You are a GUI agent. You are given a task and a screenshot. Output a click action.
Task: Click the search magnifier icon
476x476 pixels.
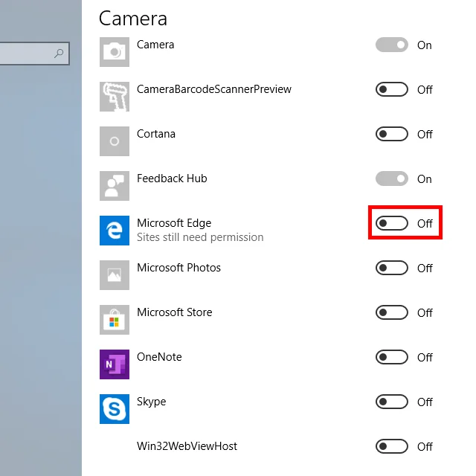pos(59,54)
